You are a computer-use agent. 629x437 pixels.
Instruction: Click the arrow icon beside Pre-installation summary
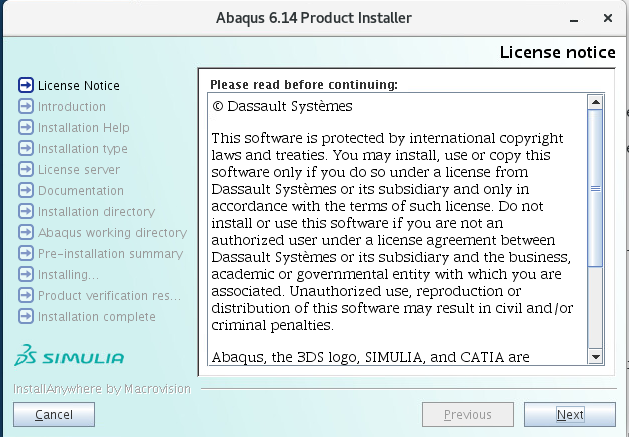tap(26, 253)
